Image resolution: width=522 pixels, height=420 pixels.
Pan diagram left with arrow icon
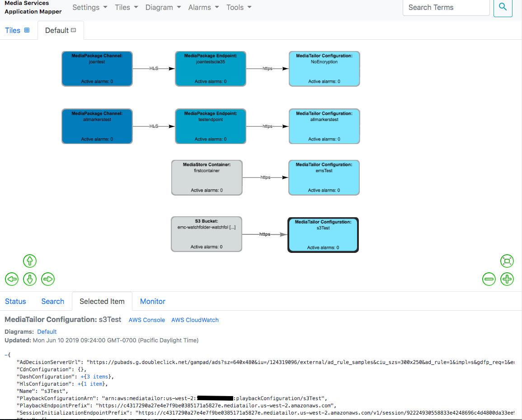coord(12,279)
